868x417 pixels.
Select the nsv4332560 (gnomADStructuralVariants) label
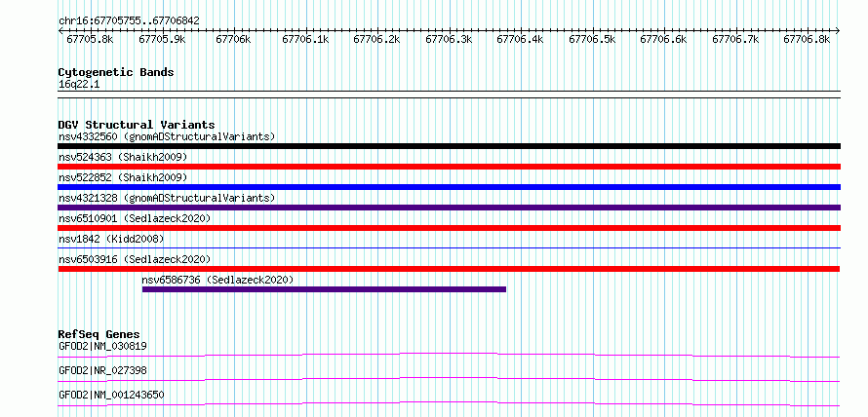pos(167,136)
